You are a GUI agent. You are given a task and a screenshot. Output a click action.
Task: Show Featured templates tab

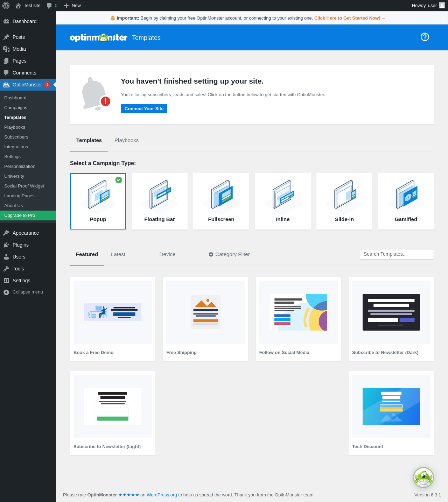tap(87, 254)
